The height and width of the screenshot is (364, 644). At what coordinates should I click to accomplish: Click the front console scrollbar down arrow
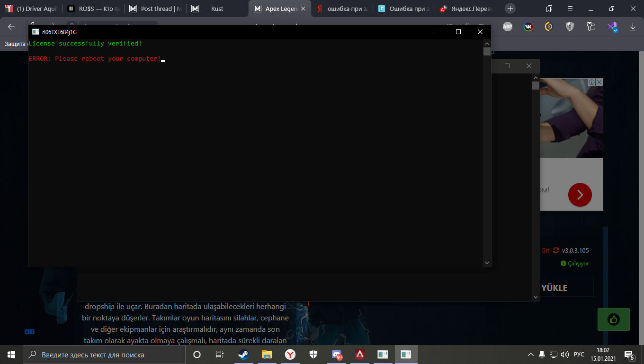click(487, 263)
